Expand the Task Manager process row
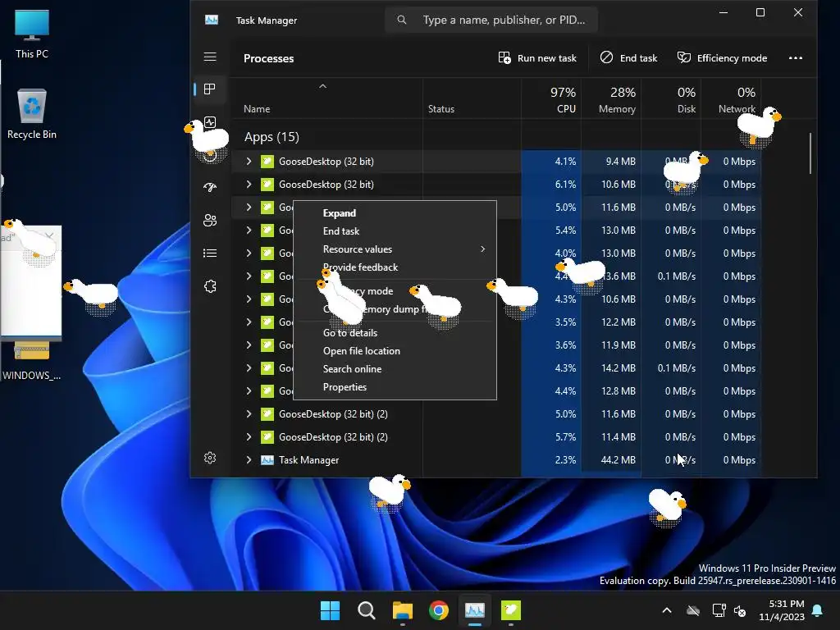This screenshot has height=630, width=840. click(x=249, y=460)
